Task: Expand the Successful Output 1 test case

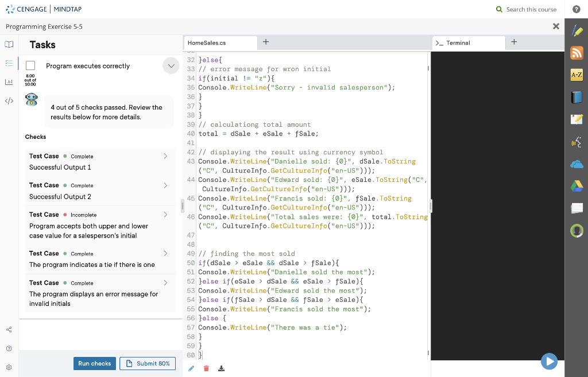Action: pyautogui.click(x=165, y=156)
